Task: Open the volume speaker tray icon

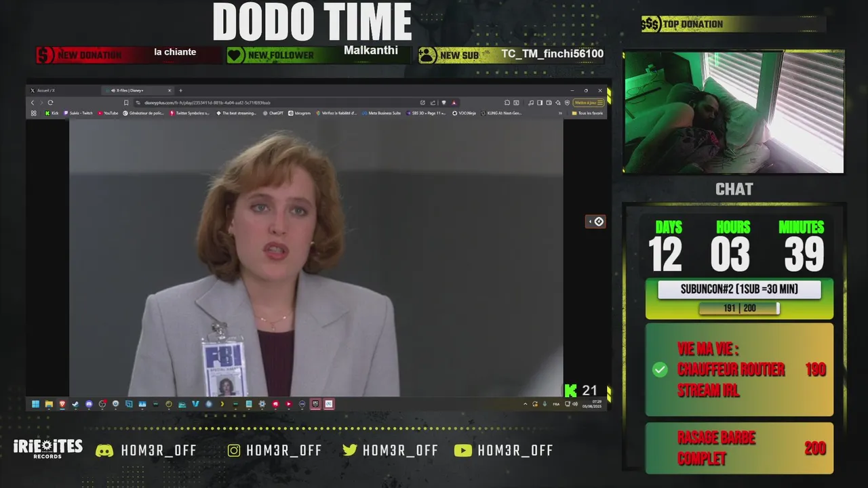Action: click(x=575, y=404)
